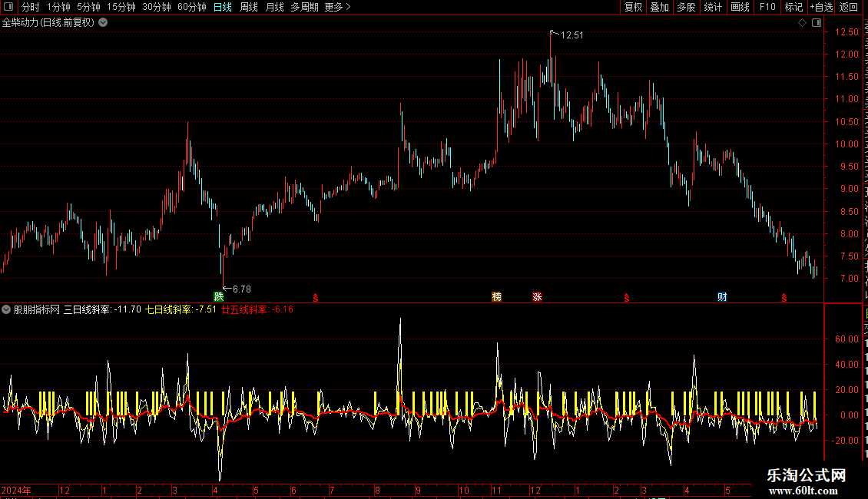
Task: Open F10 company info
Action: coord(767,7)
